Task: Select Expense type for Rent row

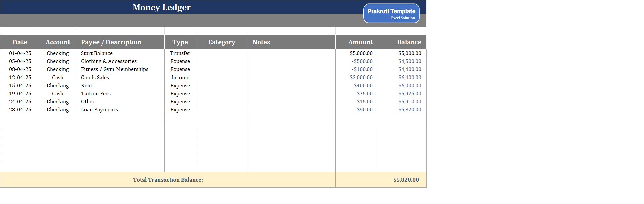Action: click(180, 85)
